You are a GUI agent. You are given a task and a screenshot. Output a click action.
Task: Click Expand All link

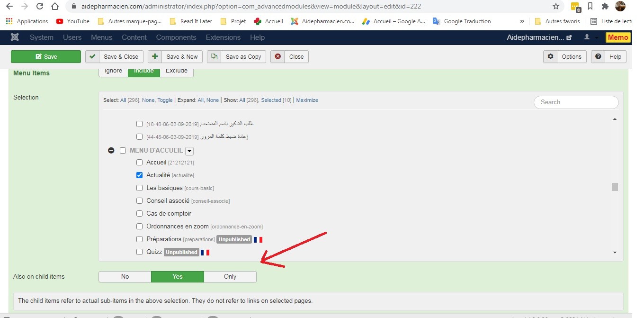[x=200, y=100]
